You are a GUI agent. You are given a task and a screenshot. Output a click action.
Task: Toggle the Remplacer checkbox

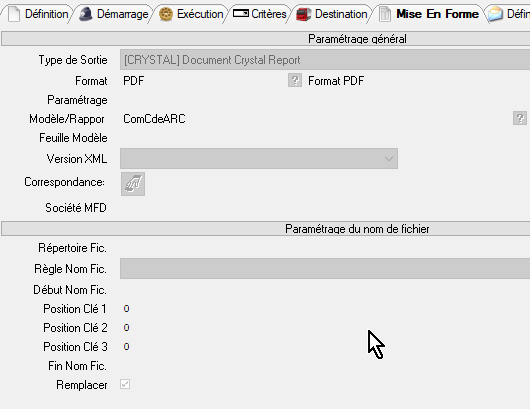(125, 384)
